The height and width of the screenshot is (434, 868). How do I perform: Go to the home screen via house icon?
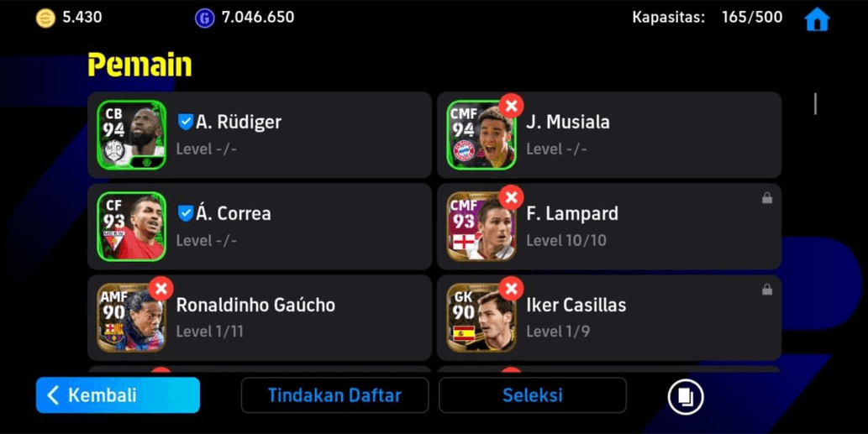[817, 19]
